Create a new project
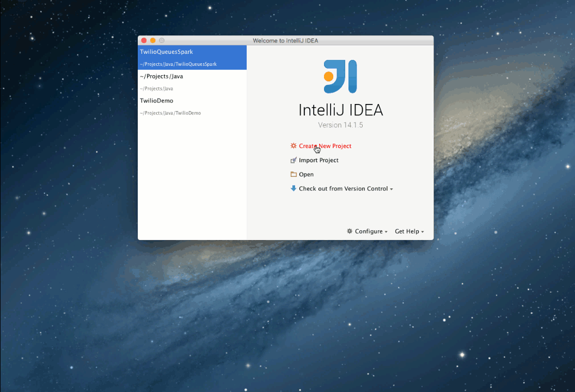 pyautogui.click(x=325, y=146)
